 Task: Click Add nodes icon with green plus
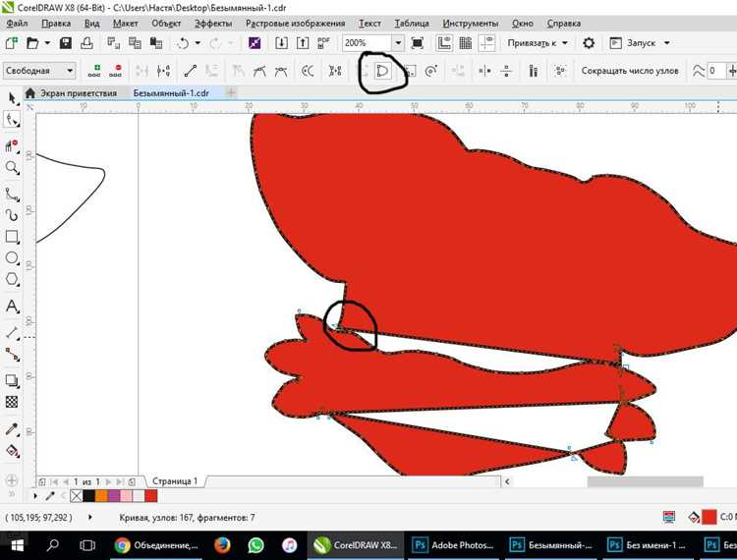(94, 71)
